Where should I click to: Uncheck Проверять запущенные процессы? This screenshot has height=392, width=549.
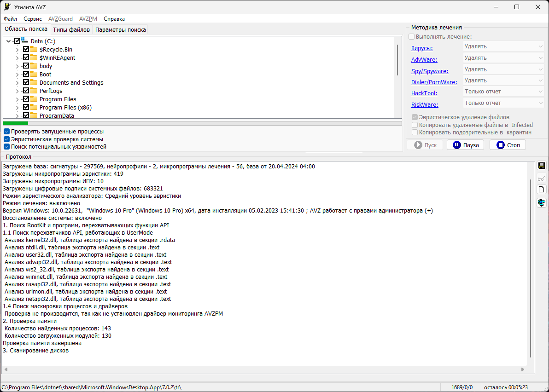click(7, 132)
